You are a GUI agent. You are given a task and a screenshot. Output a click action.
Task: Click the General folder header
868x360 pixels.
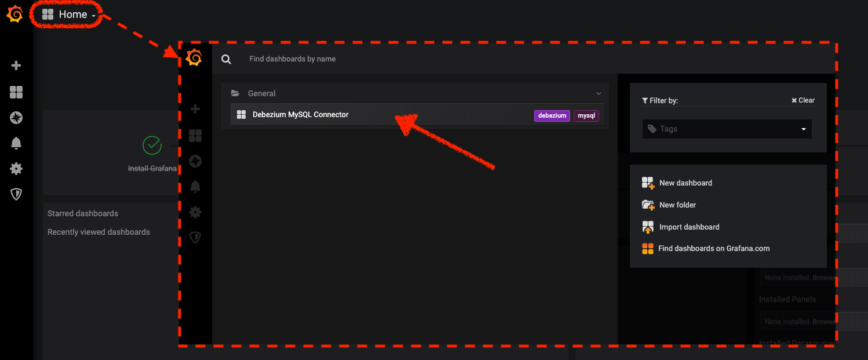[x=415, y=93]
